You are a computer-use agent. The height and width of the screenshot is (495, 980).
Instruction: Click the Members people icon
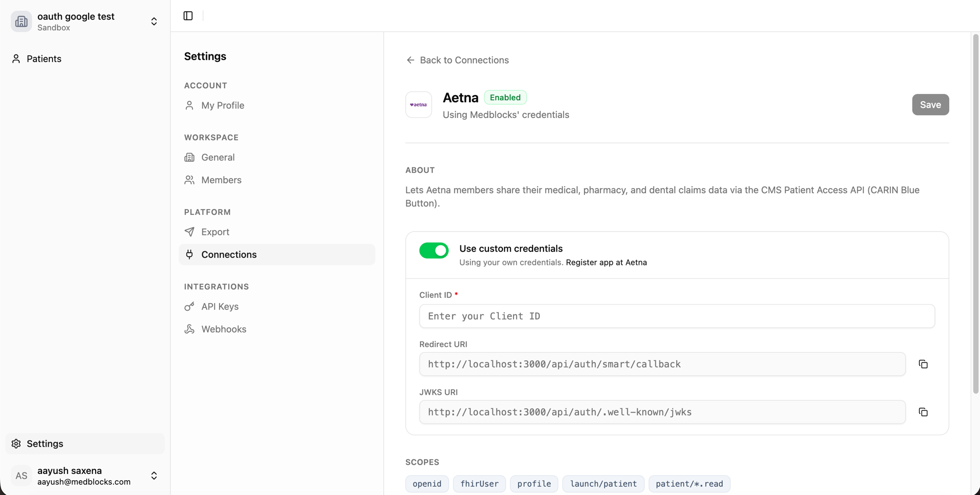pyautogui.click(x=189, y=180)
